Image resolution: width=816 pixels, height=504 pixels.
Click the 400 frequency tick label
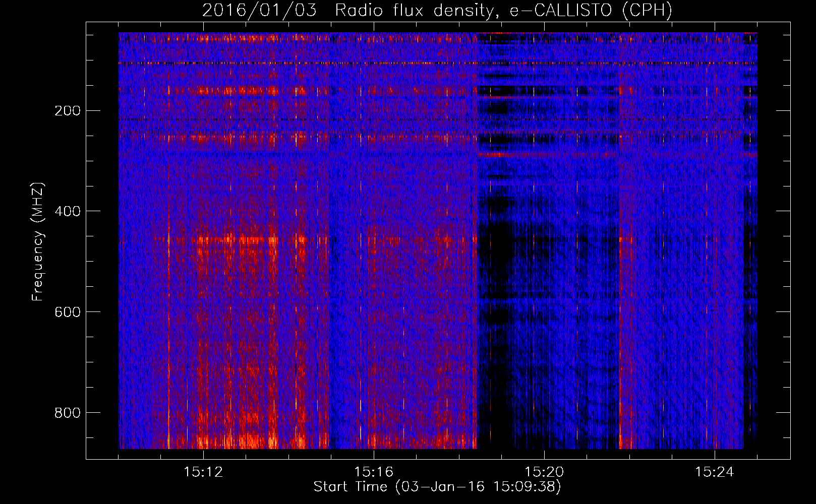68,211
